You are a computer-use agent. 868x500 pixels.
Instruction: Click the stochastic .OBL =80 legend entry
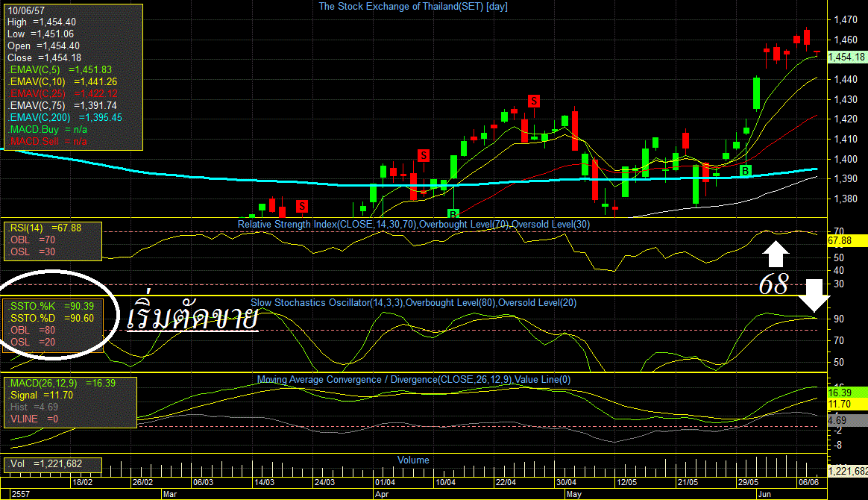[31, 330]
